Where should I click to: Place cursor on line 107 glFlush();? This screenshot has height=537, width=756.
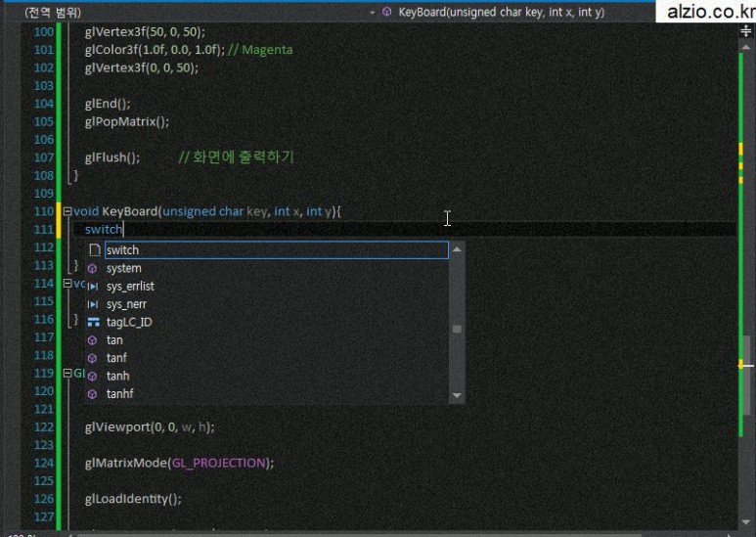pyautogui.click(x=112, y=157)
